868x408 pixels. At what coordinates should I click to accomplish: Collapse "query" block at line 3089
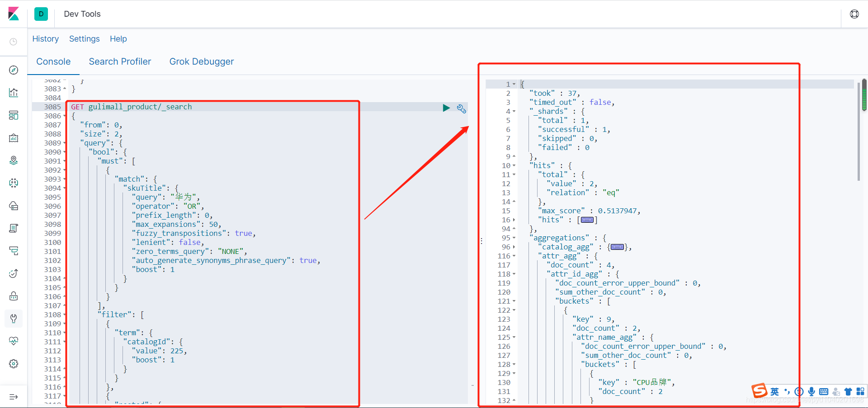(65, 143)
